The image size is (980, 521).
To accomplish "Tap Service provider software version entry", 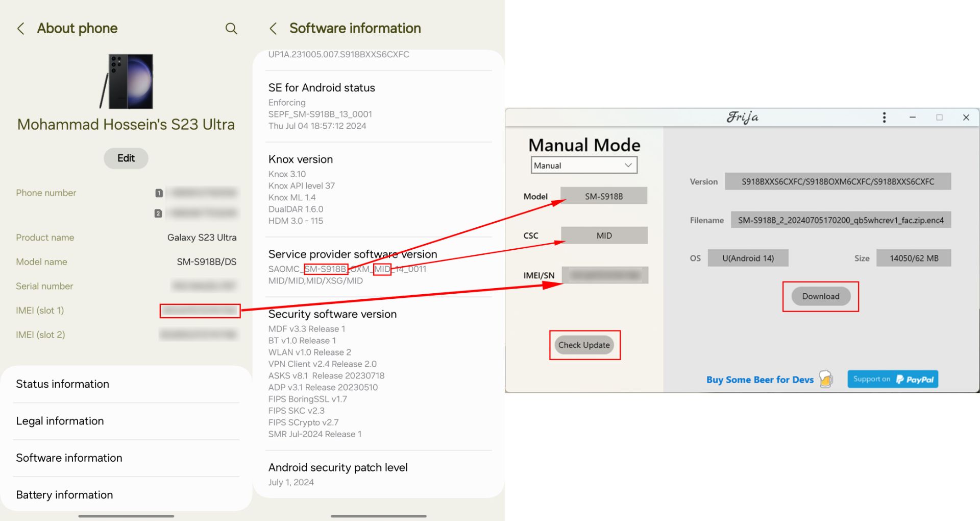I will click(378, 267).
